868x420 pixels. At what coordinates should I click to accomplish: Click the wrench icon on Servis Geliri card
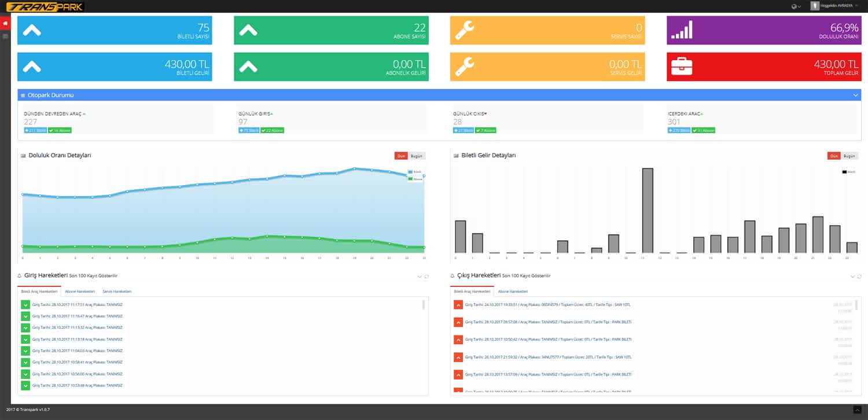click(465, 67)
